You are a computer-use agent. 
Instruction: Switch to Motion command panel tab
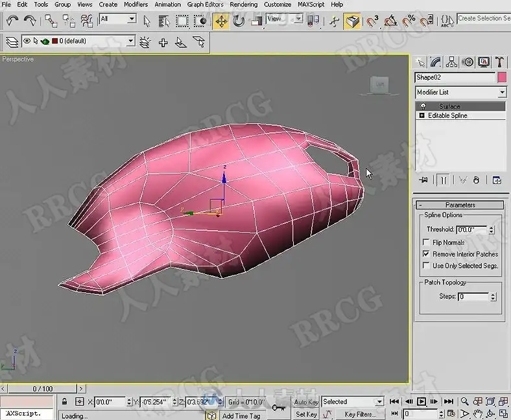(x=468, y=62)
